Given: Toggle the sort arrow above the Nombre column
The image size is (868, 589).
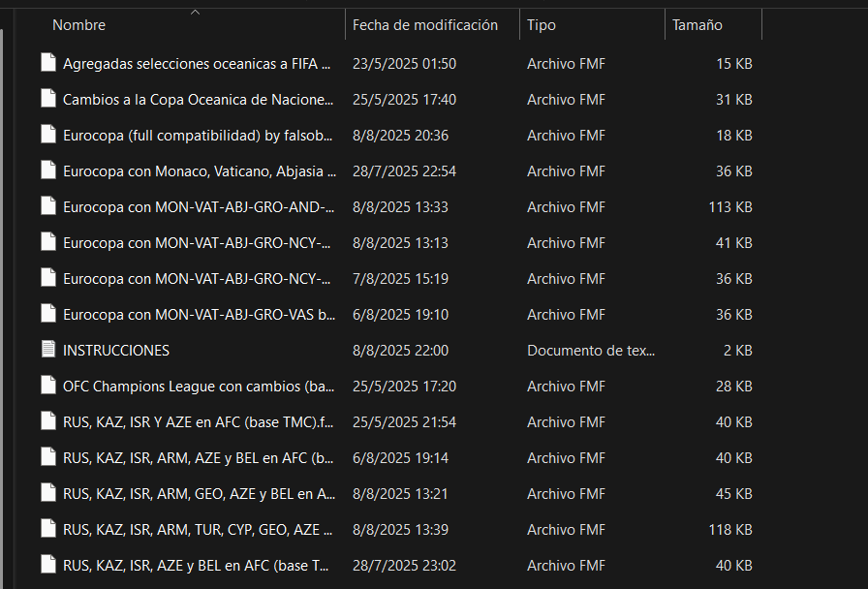Looking at the screenshot, I should click(195, 12).
